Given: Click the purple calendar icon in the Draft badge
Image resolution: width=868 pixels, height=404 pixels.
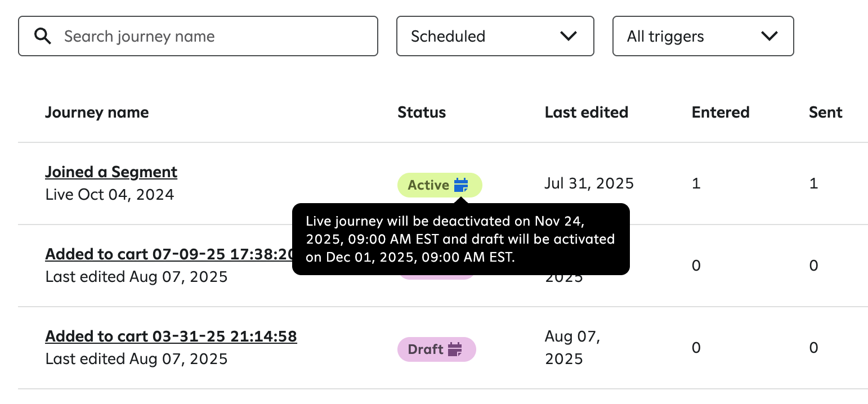Looking at the screenshot, I should coord(455,349).
